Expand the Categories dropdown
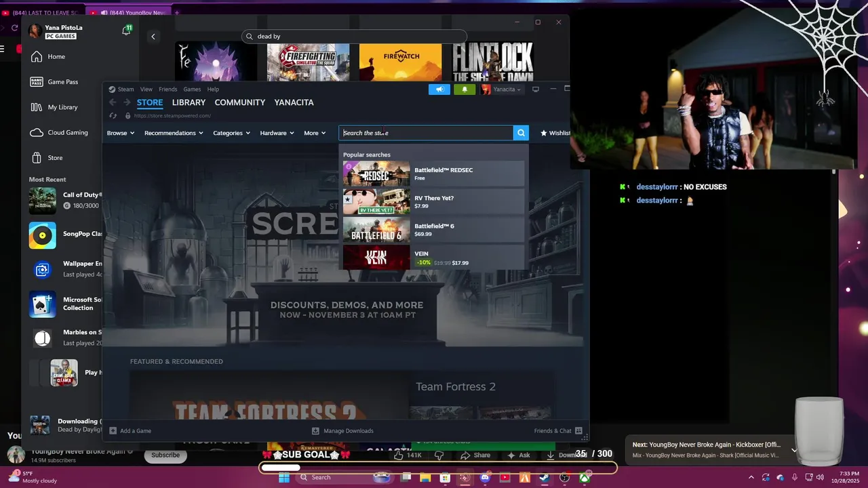Image resolution: width=868 pixels, height=488 pixels. click(232, 133)
